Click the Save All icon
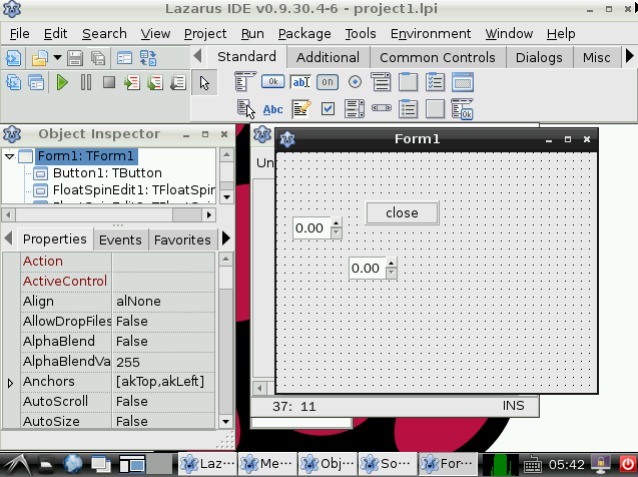 click(98, 58)
